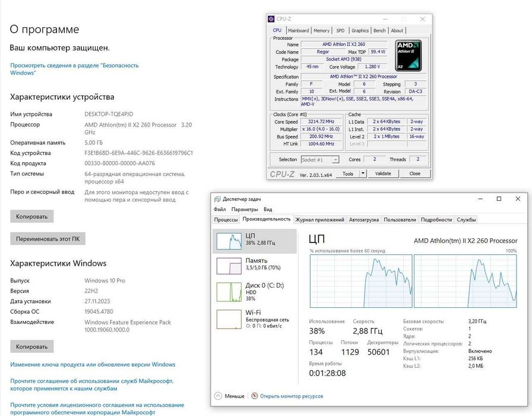Switch to the Пользователи tab

click(x=400, y=220)
